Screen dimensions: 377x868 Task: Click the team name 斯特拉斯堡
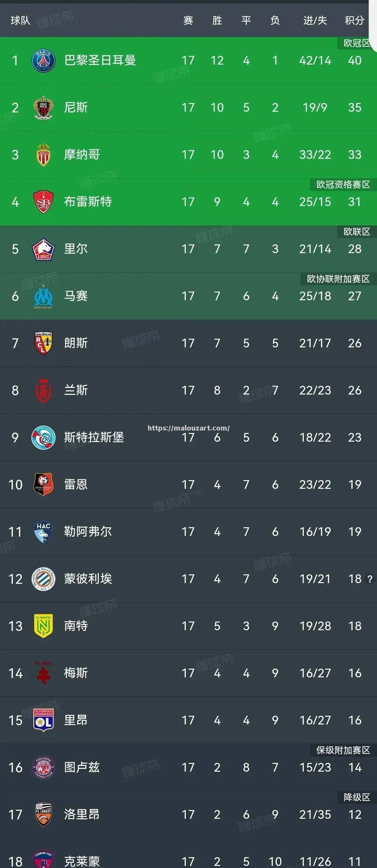click(x=94, y=437)
